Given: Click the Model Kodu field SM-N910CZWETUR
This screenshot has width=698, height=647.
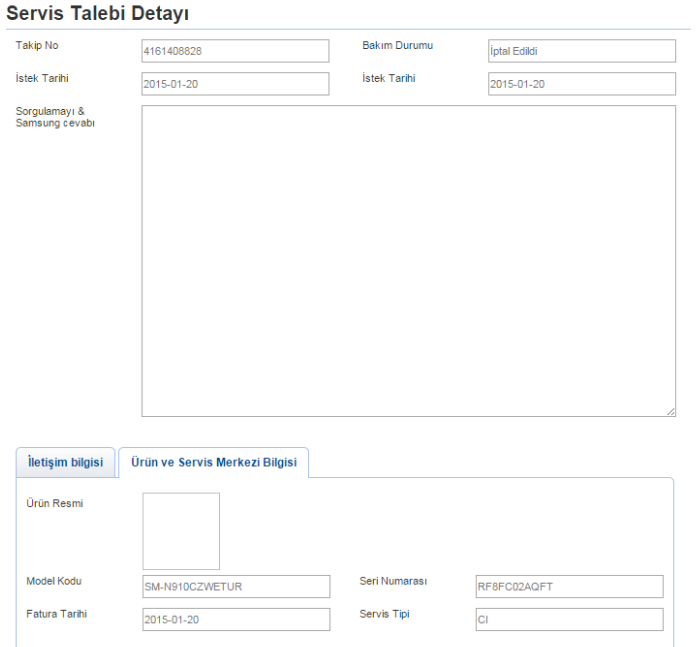Looking at the screenshot, I should [x=236, y=586].
